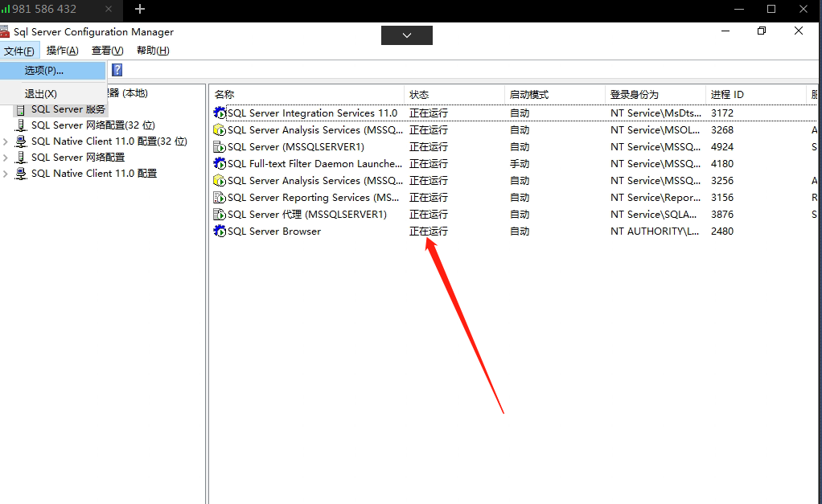Click the NT AUTHORITY\L... login cell
The image size is (822, 504).
click(654, 231)
